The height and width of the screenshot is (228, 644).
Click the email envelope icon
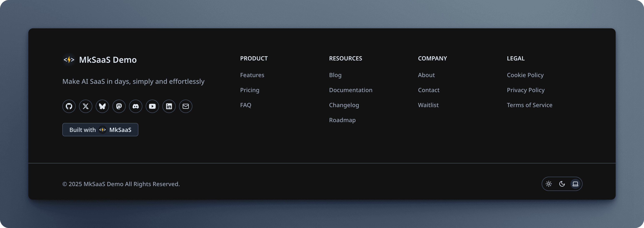click(185, 106)
